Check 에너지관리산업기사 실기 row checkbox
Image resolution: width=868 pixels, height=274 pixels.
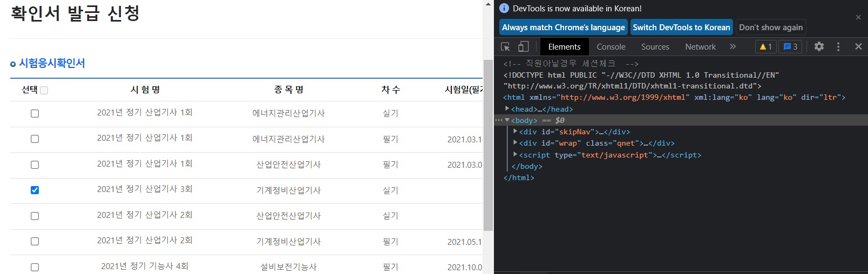click(35, 113)
